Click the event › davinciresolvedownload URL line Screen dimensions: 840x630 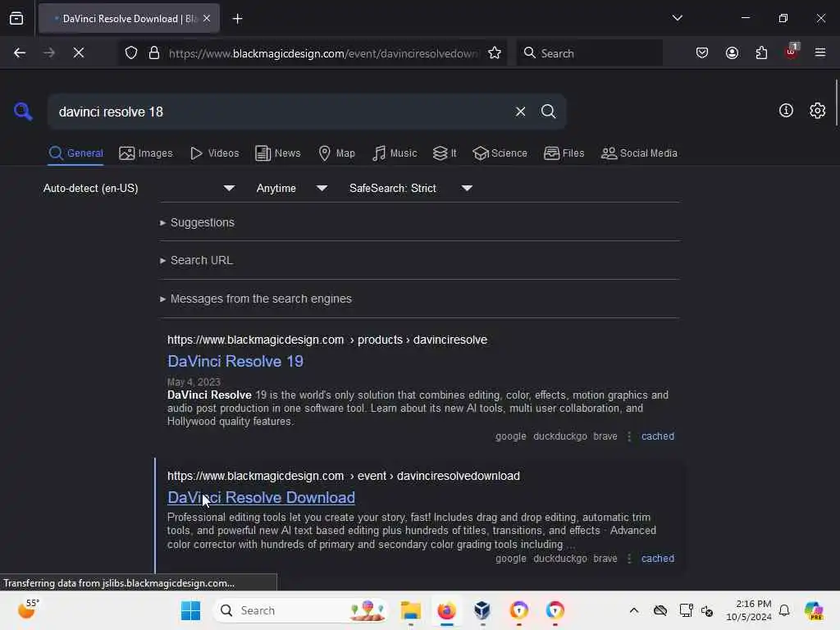(344, 476)
